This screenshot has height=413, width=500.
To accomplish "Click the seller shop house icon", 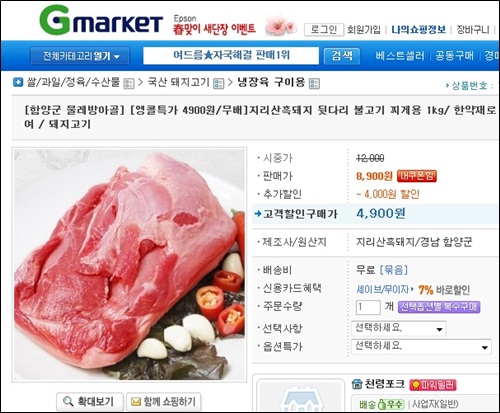I will (357, 384).
